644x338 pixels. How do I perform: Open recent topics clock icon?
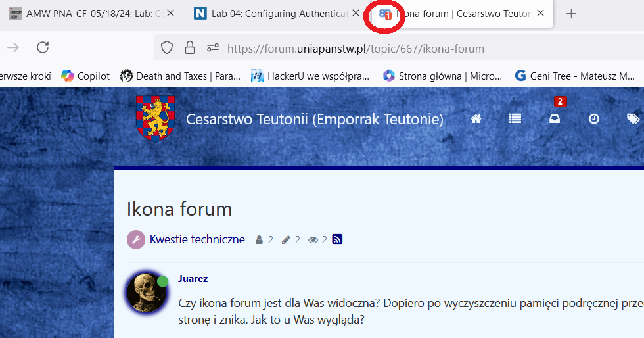[x=594, y=119]
